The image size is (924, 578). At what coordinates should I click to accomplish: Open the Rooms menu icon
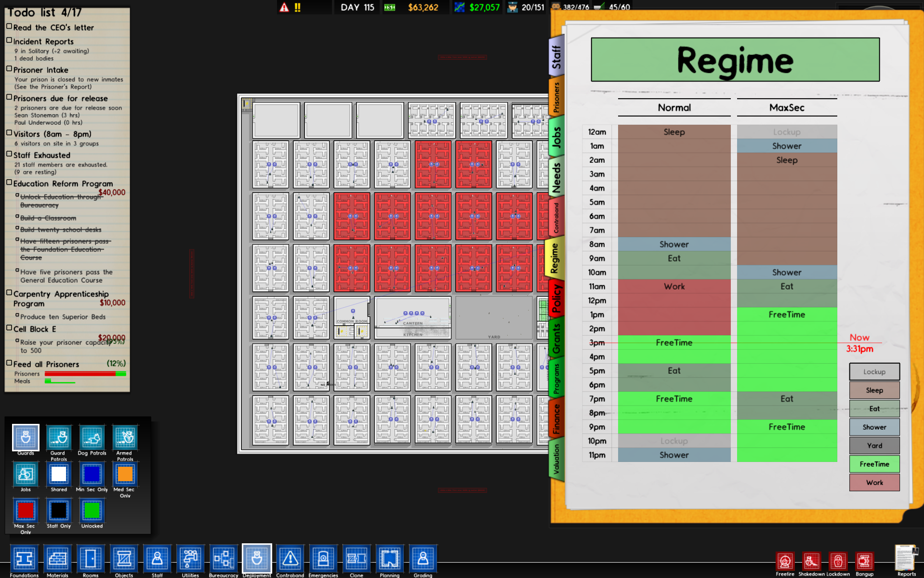(x=90, y=559)
